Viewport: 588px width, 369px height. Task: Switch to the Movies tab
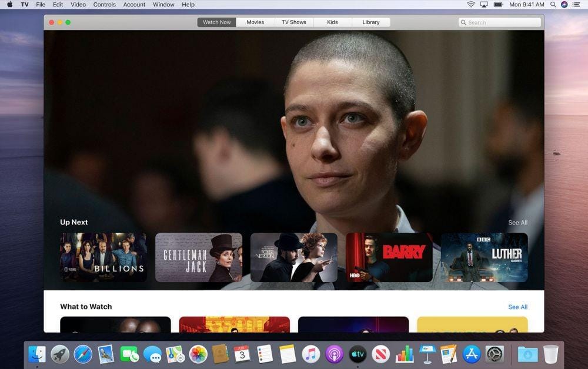click(x=255, y=22)
